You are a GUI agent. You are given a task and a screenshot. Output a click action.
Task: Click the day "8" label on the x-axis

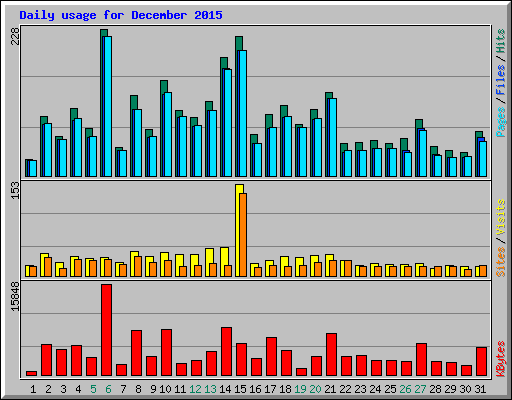tap(138, 389)
